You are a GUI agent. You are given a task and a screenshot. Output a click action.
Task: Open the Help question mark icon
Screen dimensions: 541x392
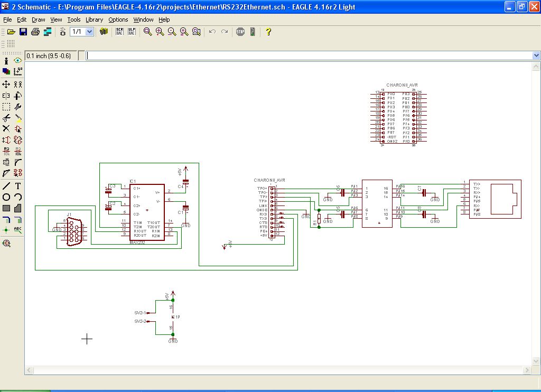coord(268,32)
